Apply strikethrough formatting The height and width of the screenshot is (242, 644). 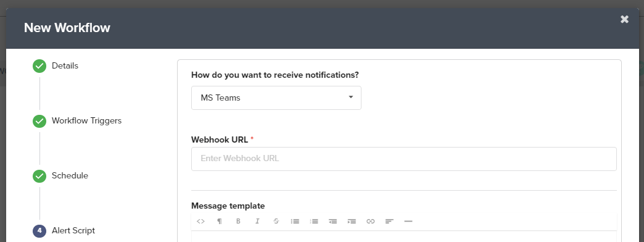(276, 221)
